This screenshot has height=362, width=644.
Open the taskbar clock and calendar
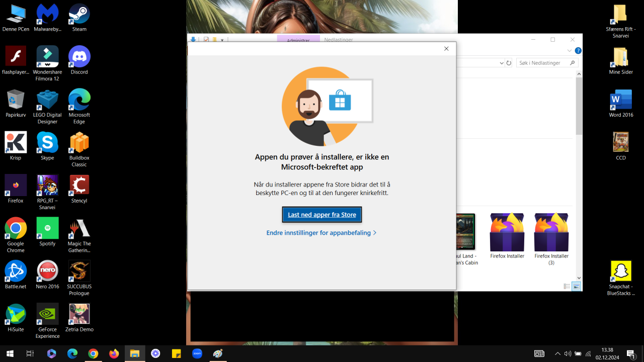(607, 353)
